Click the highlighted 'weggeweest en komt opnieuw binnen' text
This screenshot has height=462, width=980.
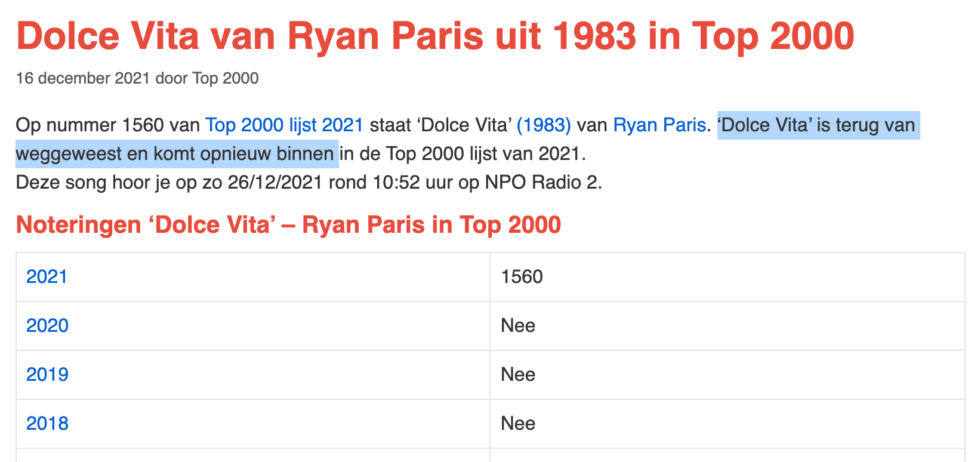tap(174, 154)
